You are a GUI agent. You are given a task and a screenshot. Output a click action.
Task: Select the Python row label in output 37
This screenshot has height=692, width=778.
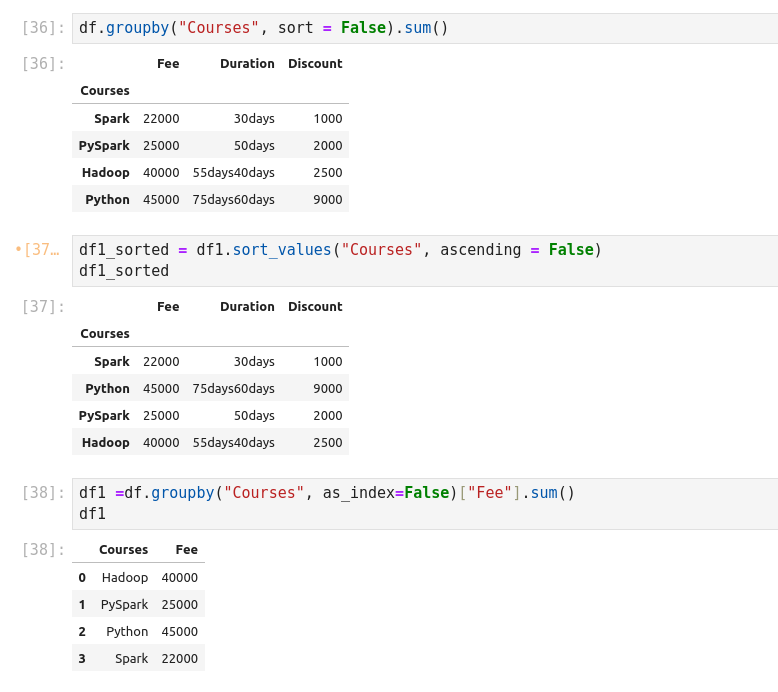[107, 389]
